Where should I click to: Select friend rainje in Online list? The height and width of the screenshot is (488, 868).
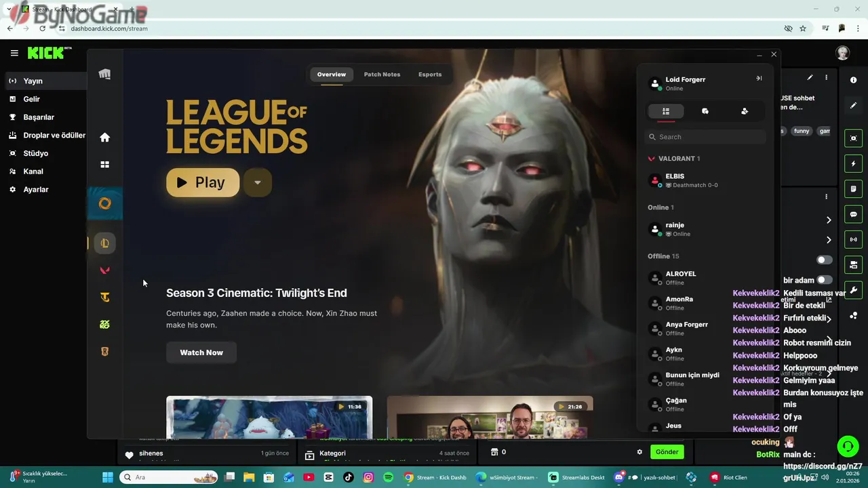coord(705,229)
